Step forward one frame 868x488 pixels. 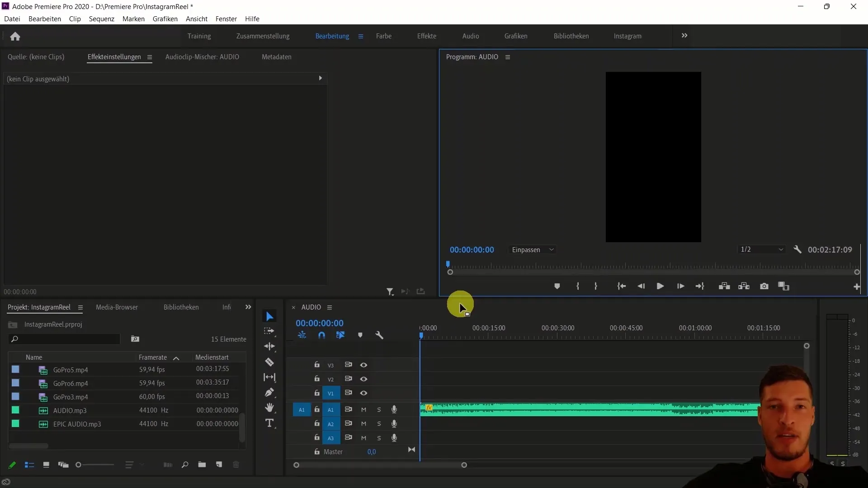(680, 286)
